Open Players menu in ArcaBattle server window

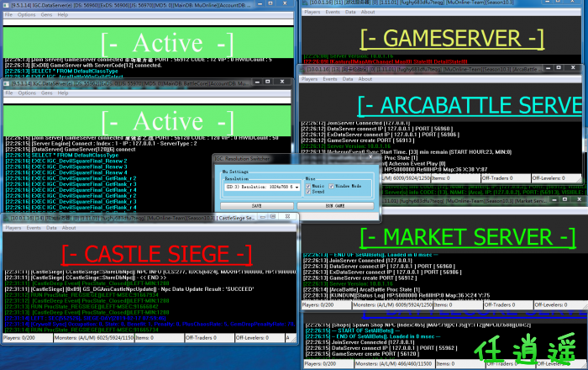[x=309, y=79]
